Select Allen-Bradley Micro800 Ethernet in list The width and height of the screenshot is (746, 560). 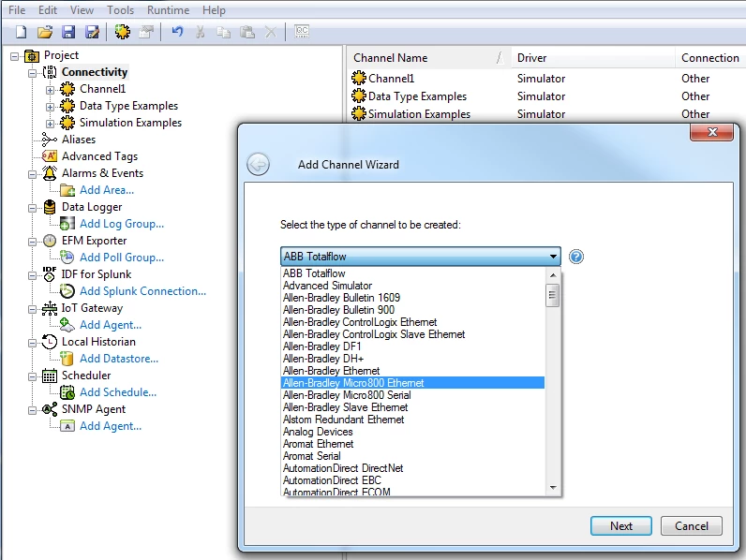(412, 383)
